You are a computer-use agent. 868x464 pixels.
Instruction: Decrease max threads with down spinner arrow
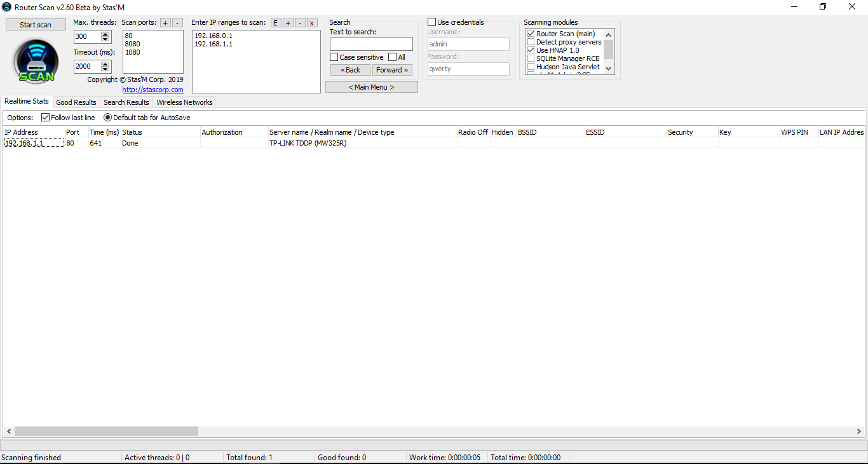point(105,39)
